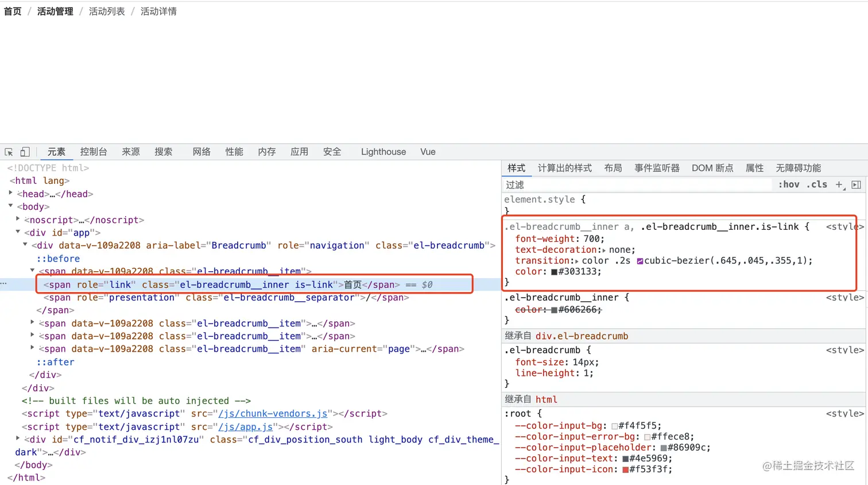This screenshot has width=868, height=485.
Task: Select the built files auto injected comment
Action: 136,401
